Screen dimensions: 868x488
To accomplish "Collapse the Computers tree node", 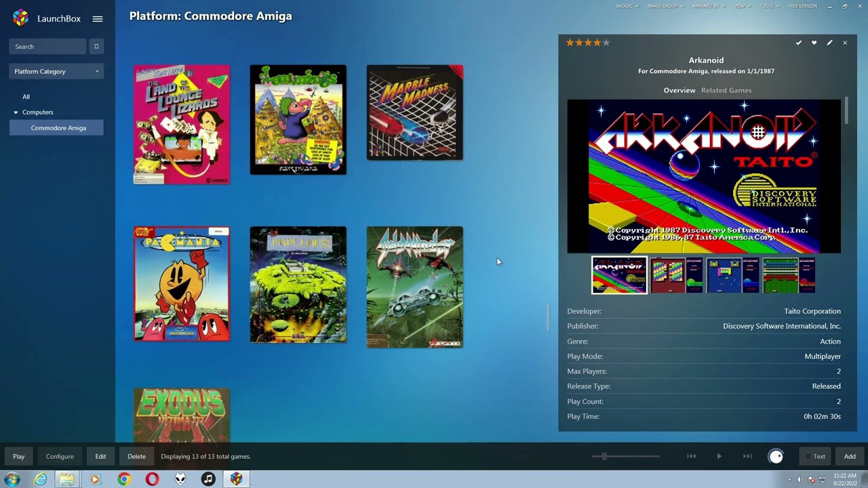I will click(x=16, y=113).
